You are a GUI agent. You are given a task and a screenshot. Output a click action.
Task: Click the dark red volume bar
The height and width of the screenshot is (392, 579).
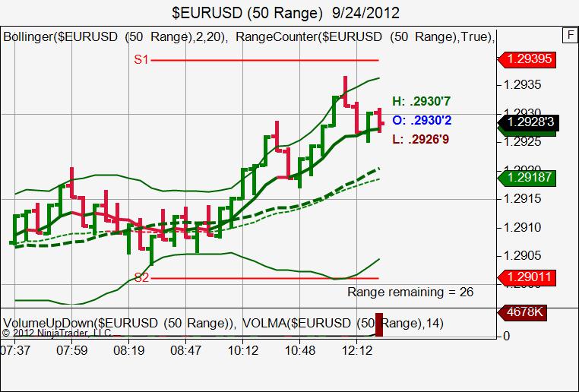(379, 324)
